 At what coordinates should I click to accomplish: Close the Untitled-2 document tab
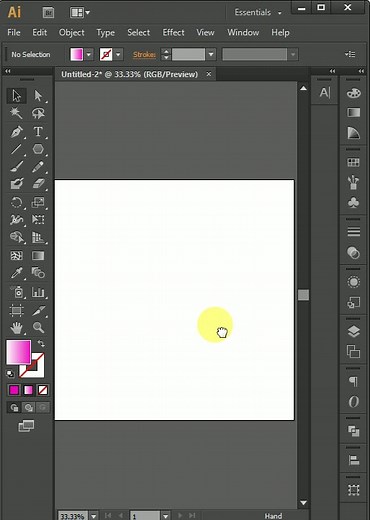point(209,74)
